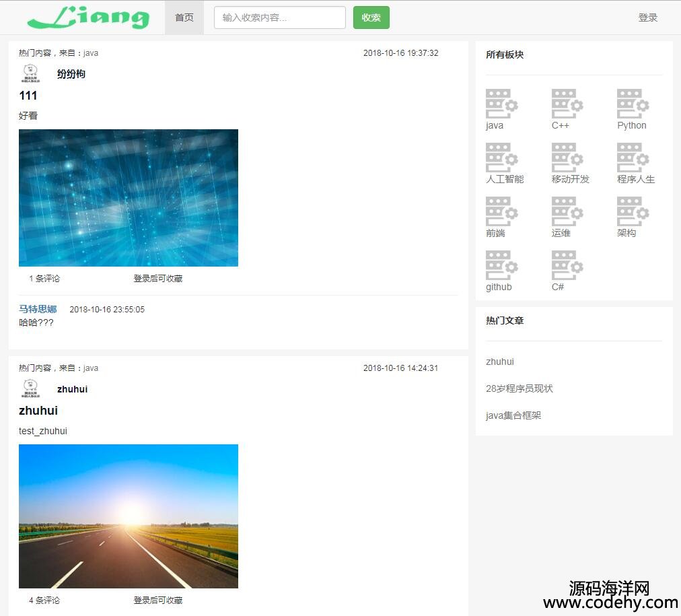Open the 运维 board icon
Image resolution: width=681 pixels, height=616 pixels.
pos(567,211)
